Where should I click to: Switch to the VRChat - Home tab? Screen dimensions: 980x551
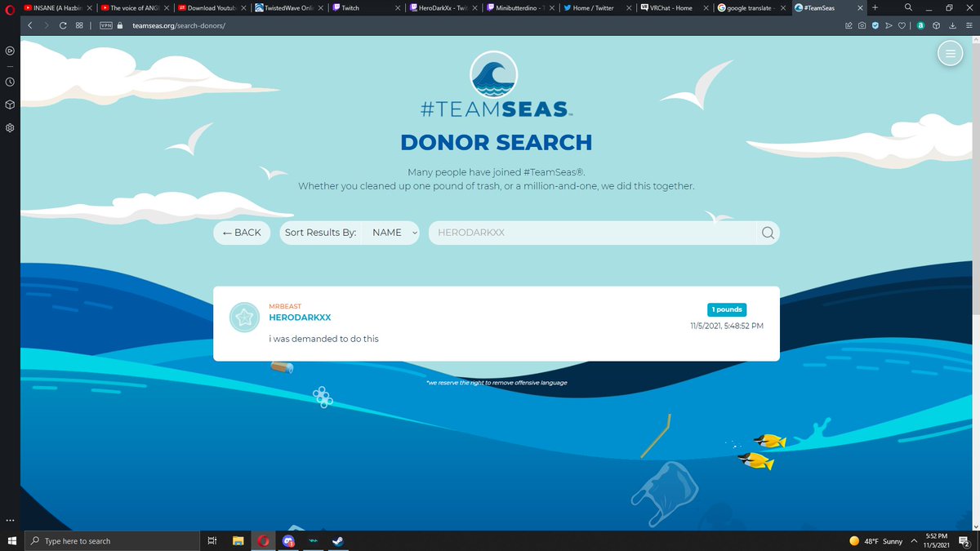[x=675, y=7]
